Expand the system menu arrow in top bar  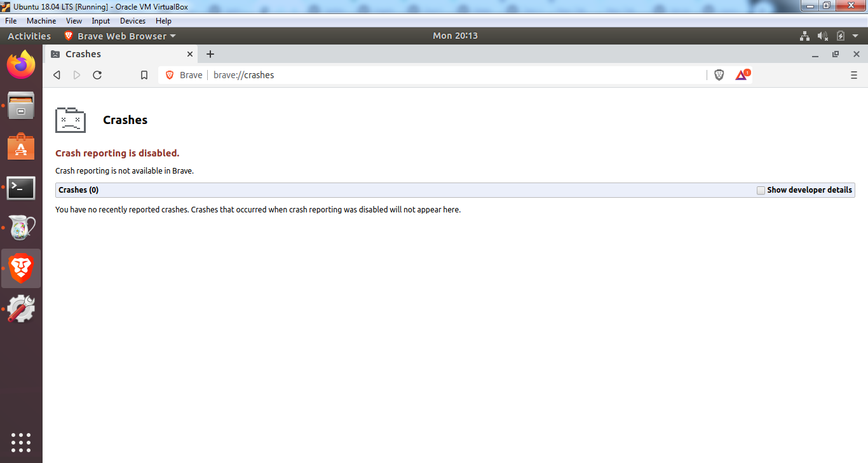pyautogui.click(x=855, y=36)
